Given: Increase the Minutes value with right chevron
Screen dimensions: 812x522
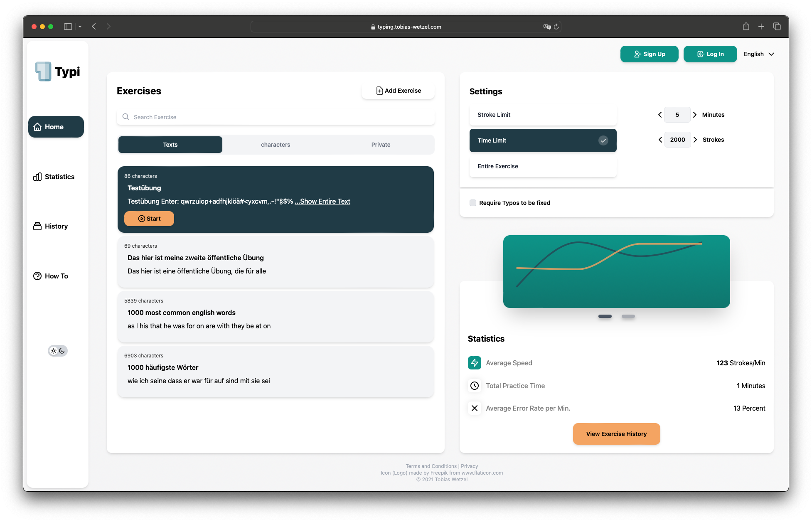Looking at the screenshot, I should [695, 115].
